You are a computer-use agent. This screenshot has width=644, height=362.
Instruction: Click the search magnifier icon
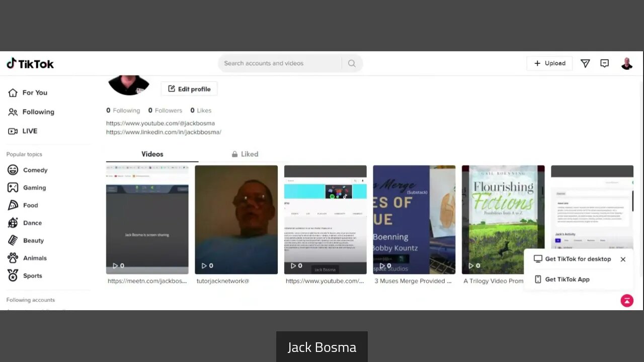coord(352,63)
